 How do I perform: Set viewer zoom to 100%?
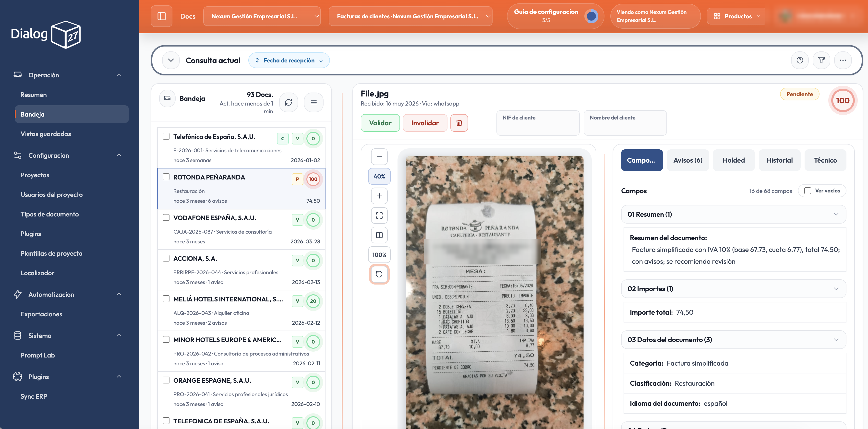(379, 255)
